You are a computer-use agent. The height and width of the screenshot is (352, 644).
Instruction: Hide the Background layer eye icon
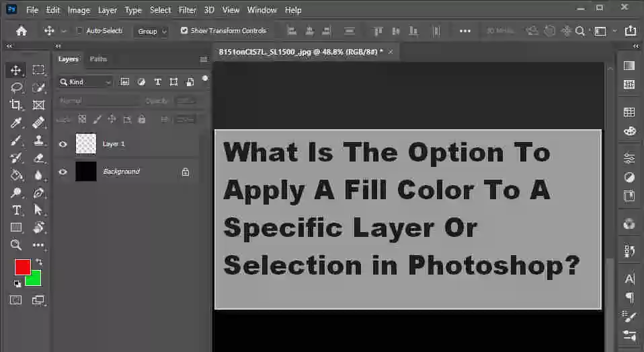63,172
